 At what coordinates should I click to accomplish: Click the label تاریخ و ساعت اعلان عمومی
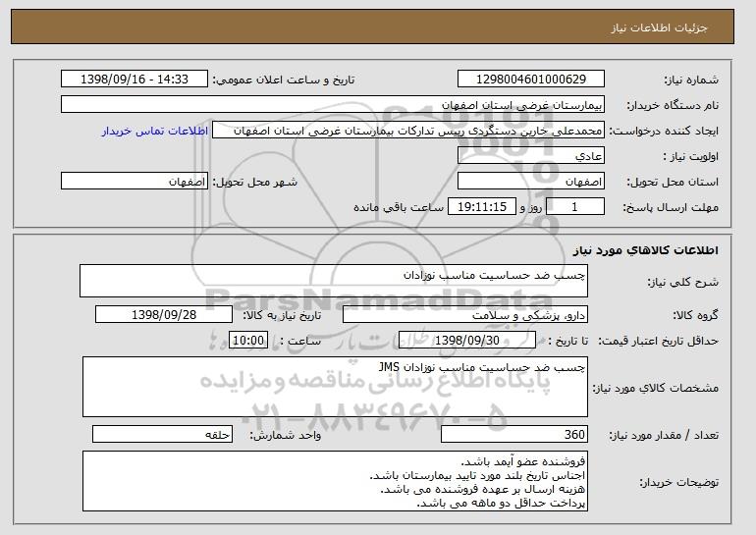click(x=284, y=80)
